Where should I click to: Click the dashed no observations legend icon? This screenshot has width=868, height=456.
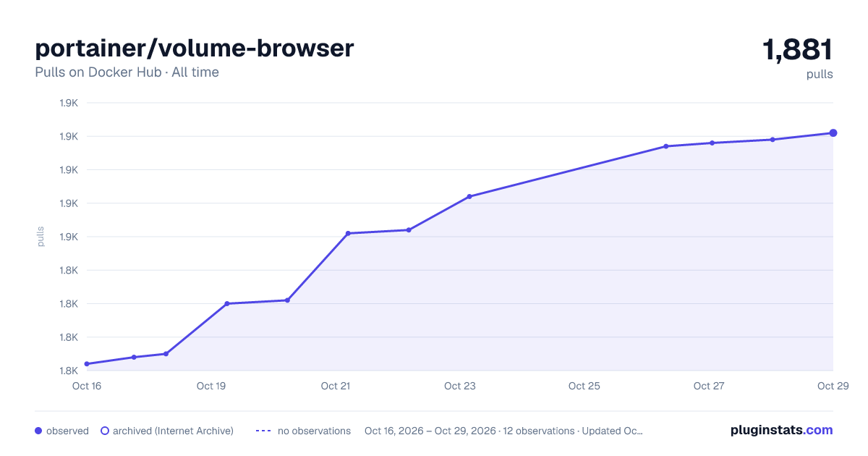263,431
